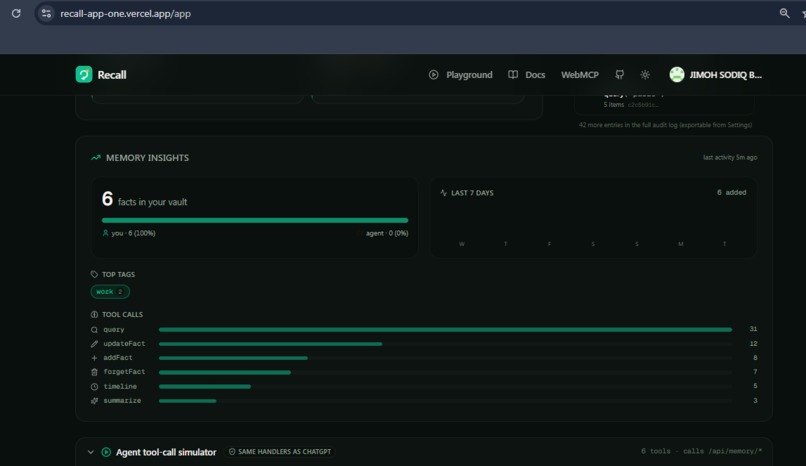Click the forgetFact trash icon
Screen dimensions: 806x466
click(94, 372)
